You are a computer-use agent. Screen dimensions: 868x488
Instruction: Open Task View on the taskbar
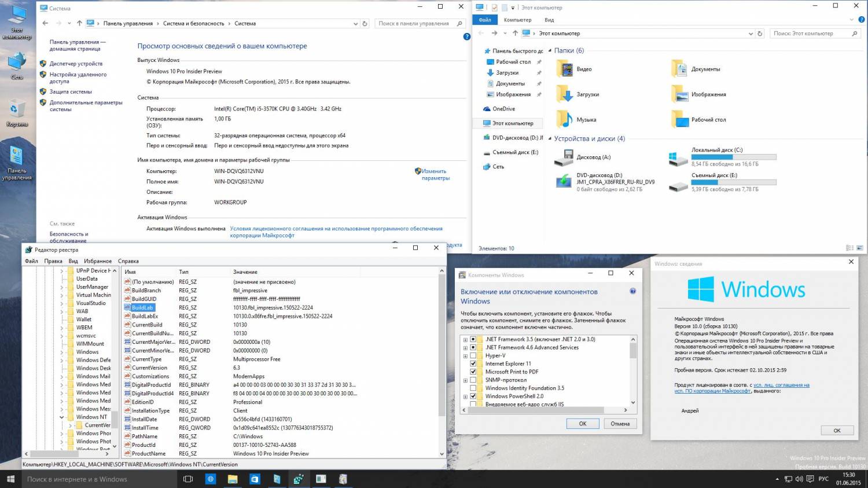pos(187,479)
